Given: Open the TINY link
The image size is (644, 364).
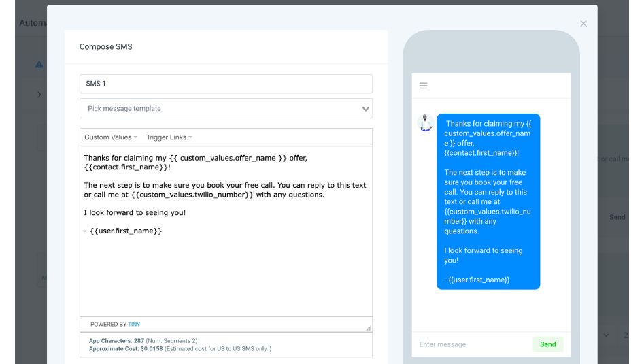Looking at the screenshot, I should pos(134,325).
